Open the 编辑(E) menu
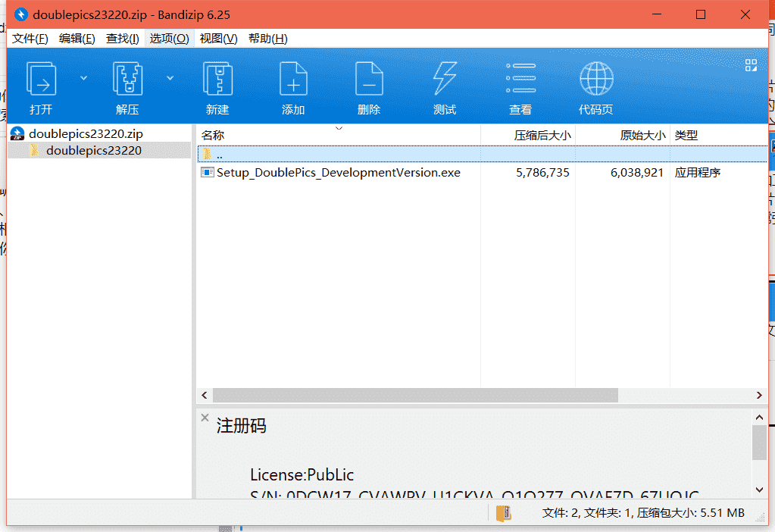The width and height of the screenshot is (775, 532). [77, 39]
